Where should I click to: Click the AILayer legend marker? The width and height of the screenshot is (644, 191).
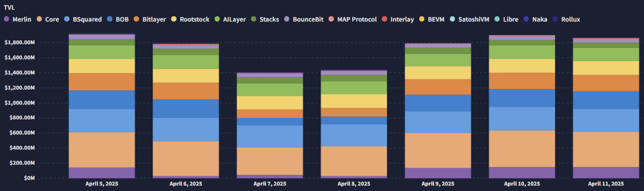point(217,20)
